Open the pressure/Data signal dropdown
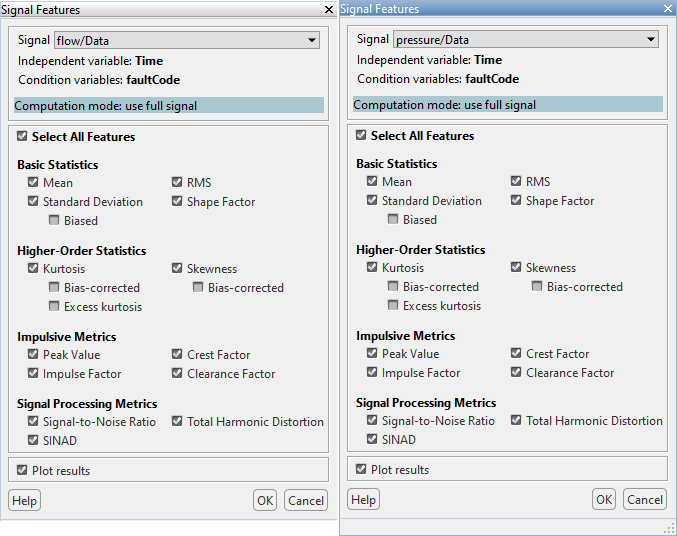 [651, 40]
